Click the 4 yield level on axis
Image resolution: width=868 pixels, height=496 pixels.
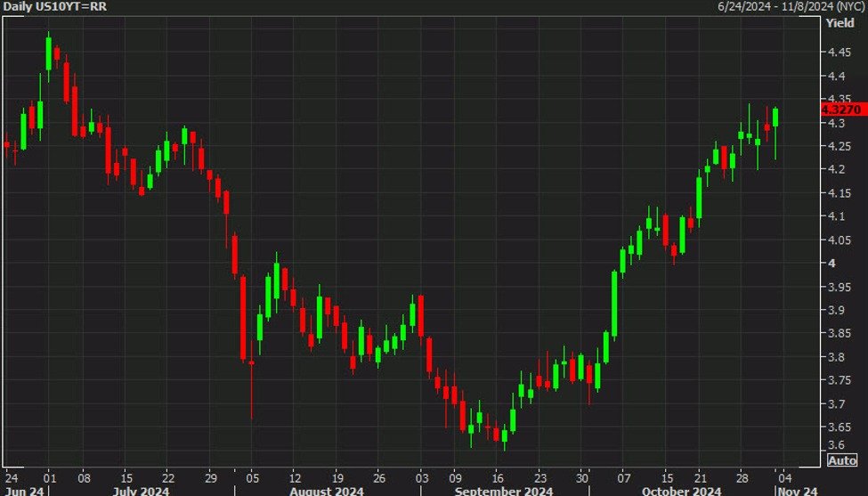[x=831, y=264]
